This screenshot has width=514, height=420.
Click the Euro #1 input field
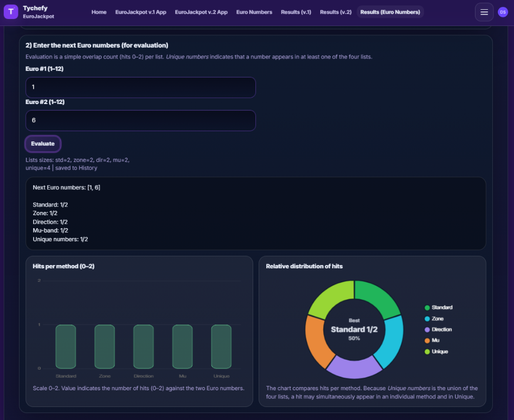tap(140, 87)
